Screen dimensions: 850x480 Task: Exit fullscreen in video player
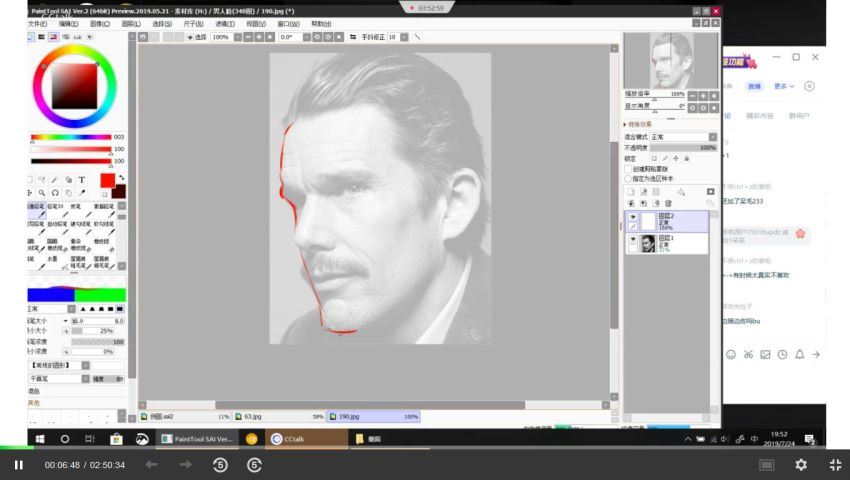click(835, 465)
